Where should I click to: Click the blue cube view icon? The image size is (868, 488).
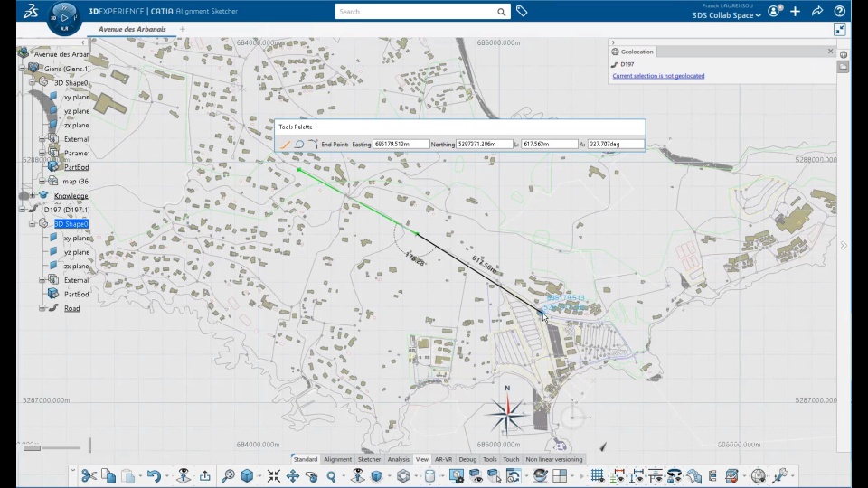click(247, 476)
